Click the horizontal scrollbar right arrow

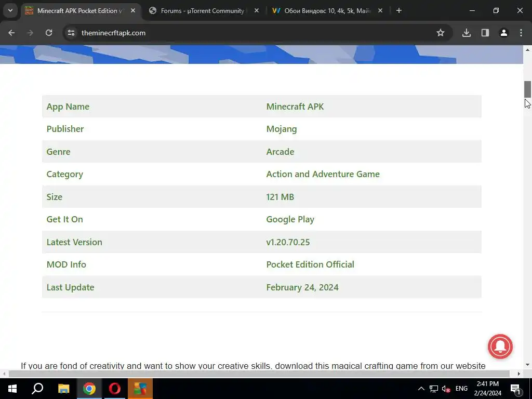pos(519,374)
